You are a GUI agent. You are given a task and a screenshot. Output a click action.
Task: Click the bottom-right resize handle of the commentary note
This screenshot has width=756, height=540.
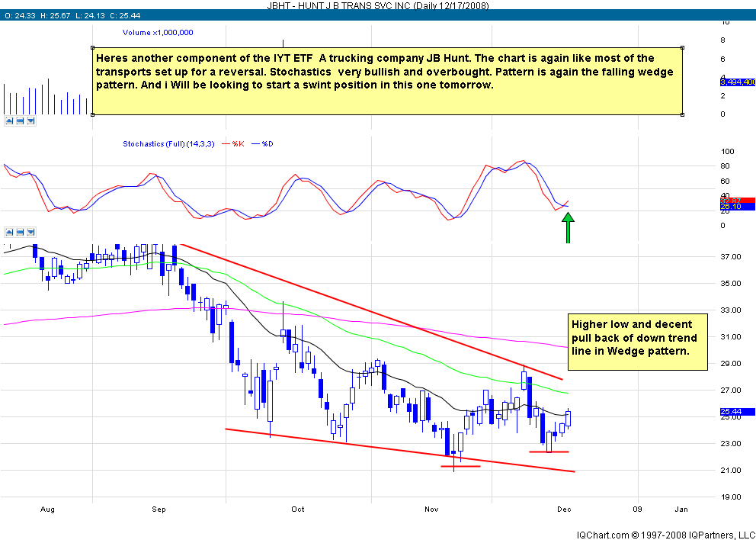683,115
